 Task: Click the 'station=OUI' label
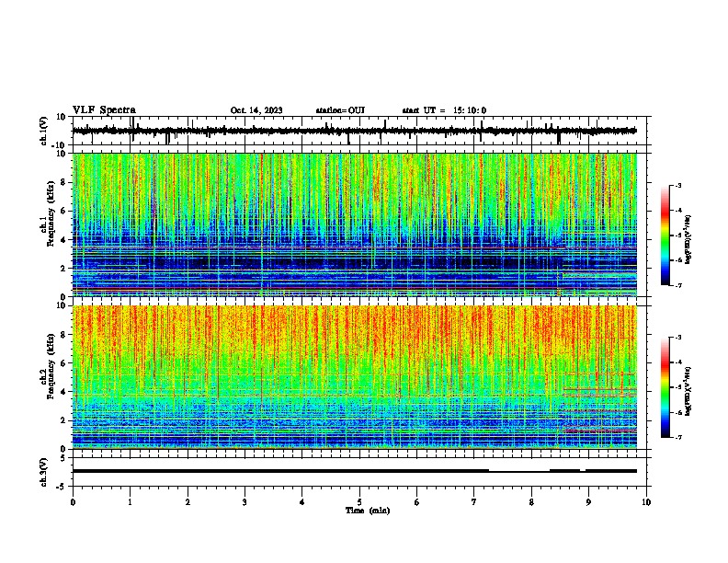point(340,110)
